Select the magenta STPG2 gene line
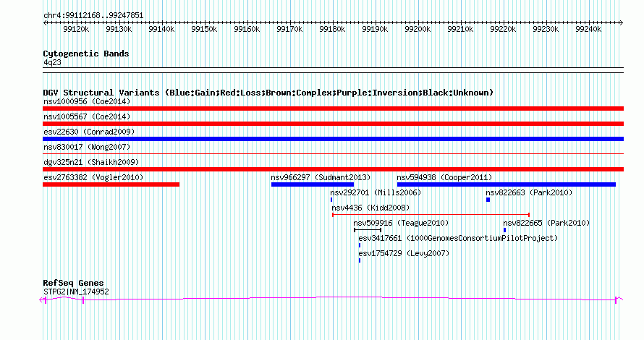 point(331,299)
